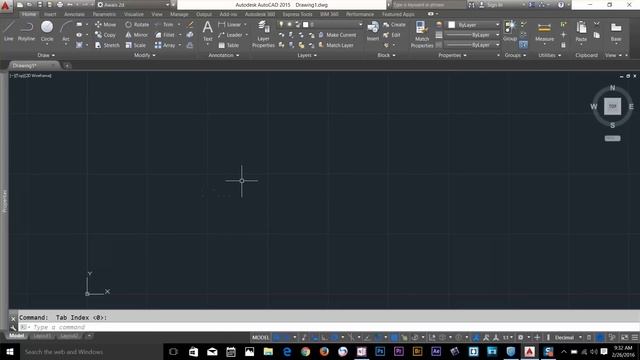Open Layer Properties manager
This screenshot has height=360, width=640.
(263, 35)
